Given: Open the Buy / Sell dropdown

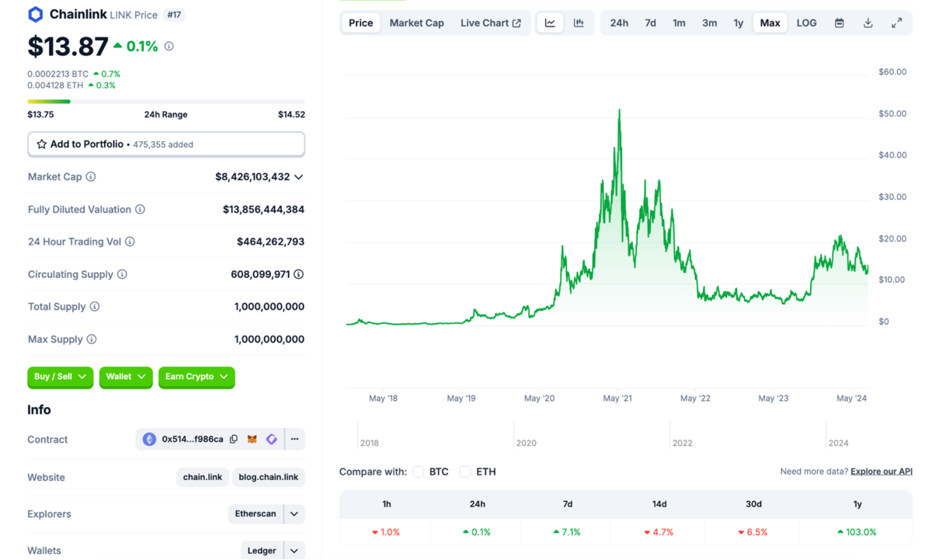Looking at the screenshot, I should coord(60,377).
